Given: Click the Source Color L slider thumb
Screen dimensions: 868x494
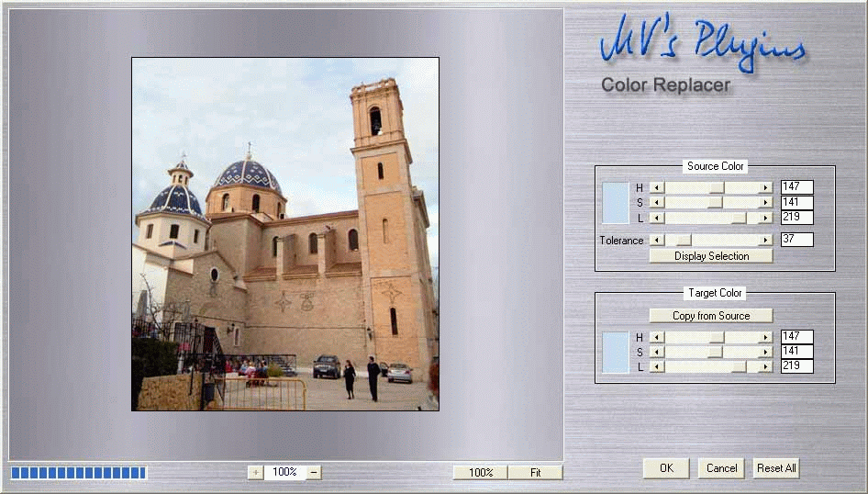Looking at the screenshot, I should [x=739, y=219].
